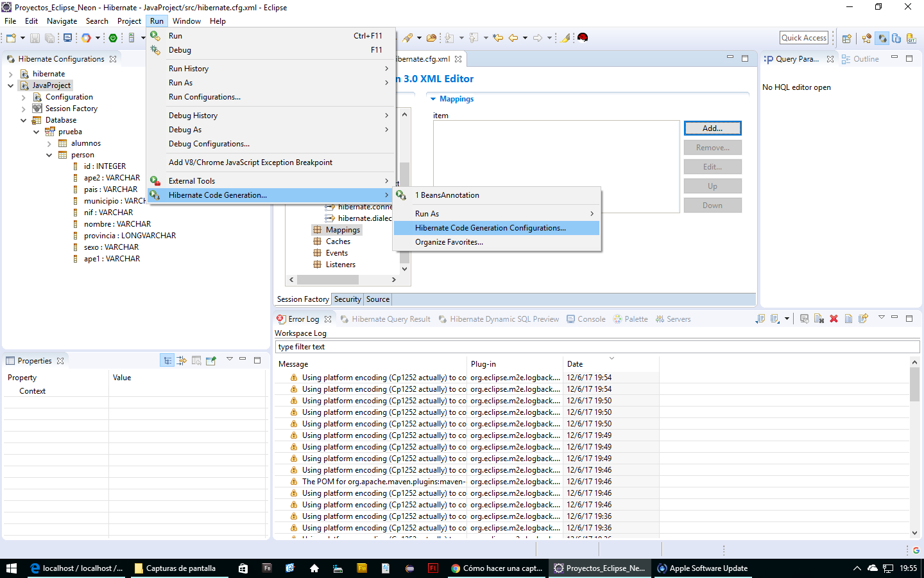Sort Error Log by the Date column
This screenshot has width=924, height=578.
coord(611,364)
